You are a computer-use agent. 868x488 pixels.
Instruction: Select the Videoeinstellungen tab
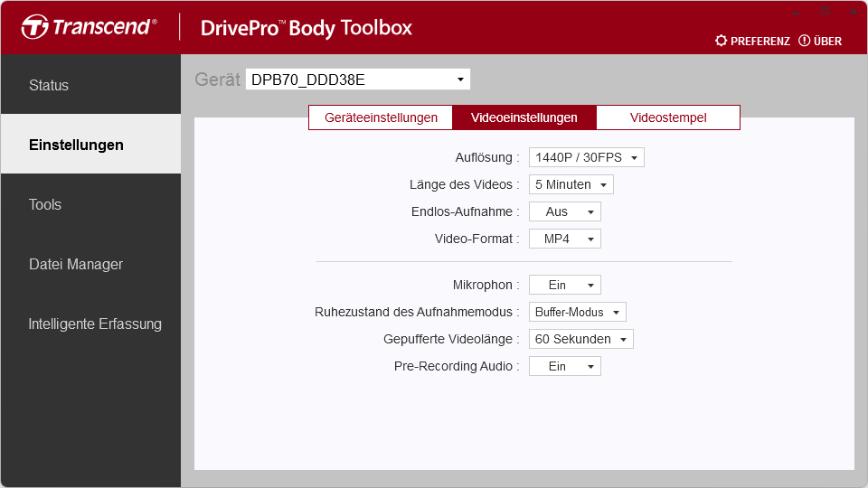[x=524, y=117]
